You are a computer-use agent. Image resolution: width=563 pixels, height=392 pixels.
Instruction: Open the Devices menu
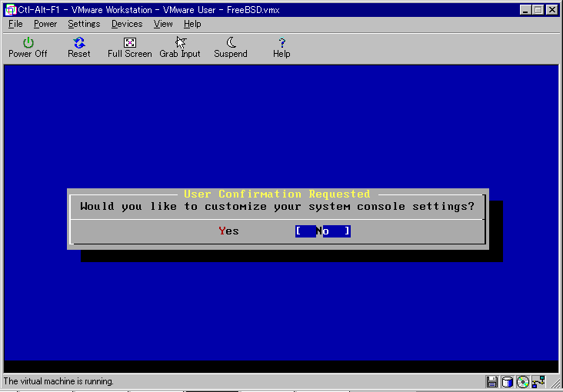click(127, 24)
